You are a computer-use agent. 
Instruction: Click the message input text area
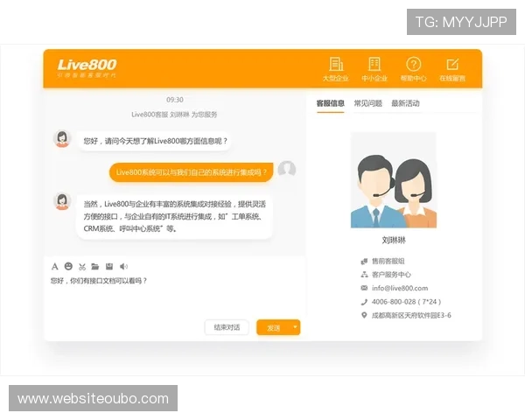175,297
